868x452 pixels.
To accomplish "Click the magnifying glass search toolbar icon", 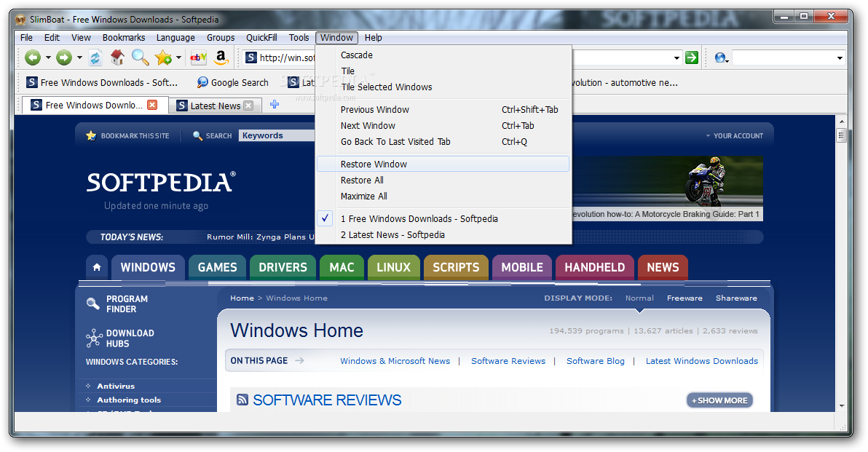I will [x=140, y=57].
